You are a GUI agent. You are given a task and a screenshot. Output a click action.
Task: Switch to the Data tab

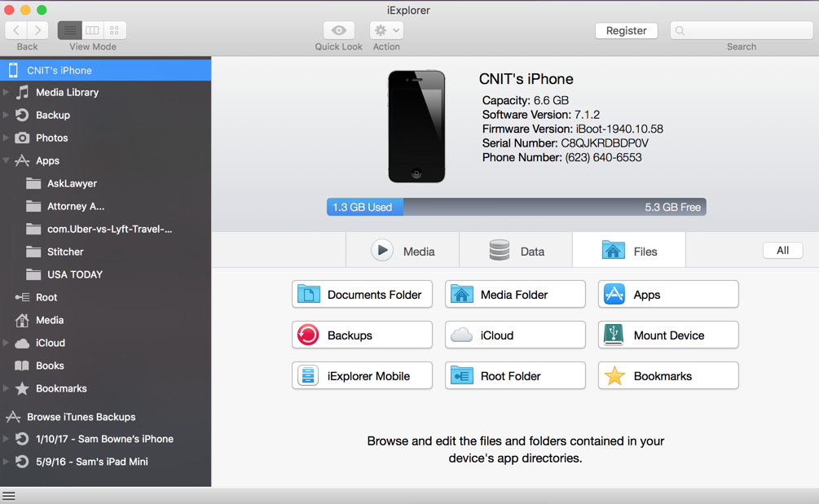516,251
